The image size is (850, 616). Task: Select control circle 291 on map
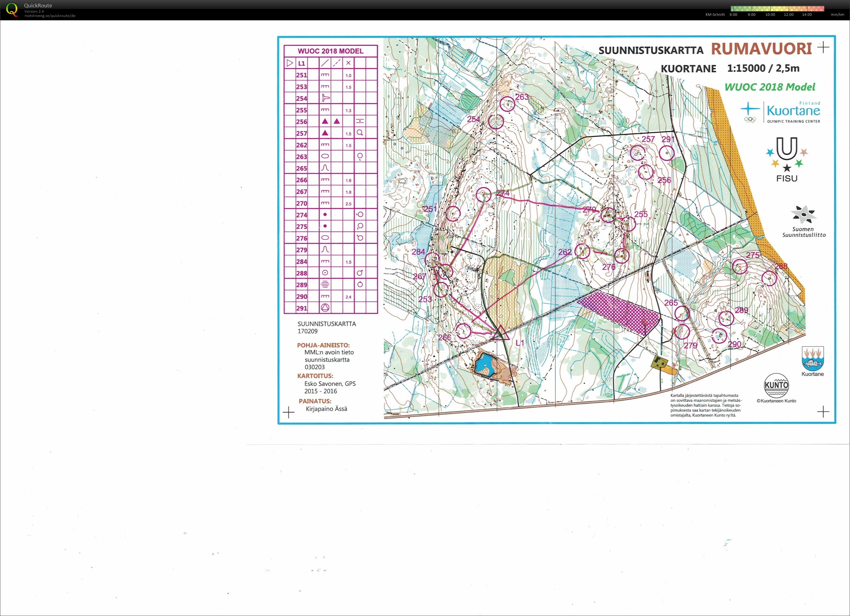[666, 153]
